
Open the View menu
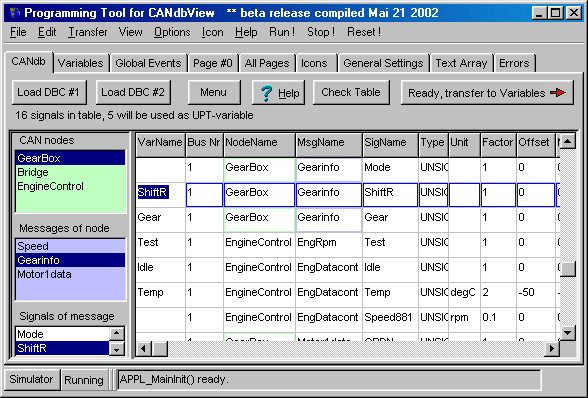click(x=130, y=32)
